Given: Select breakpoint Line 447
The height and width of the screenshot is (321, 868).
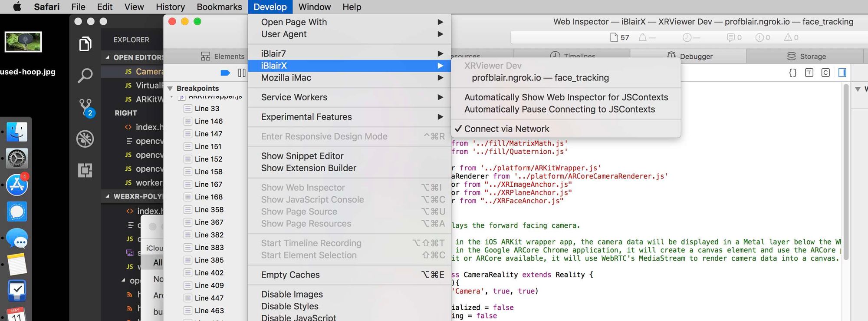Looking at the screenshot, I should coord(209,298).
